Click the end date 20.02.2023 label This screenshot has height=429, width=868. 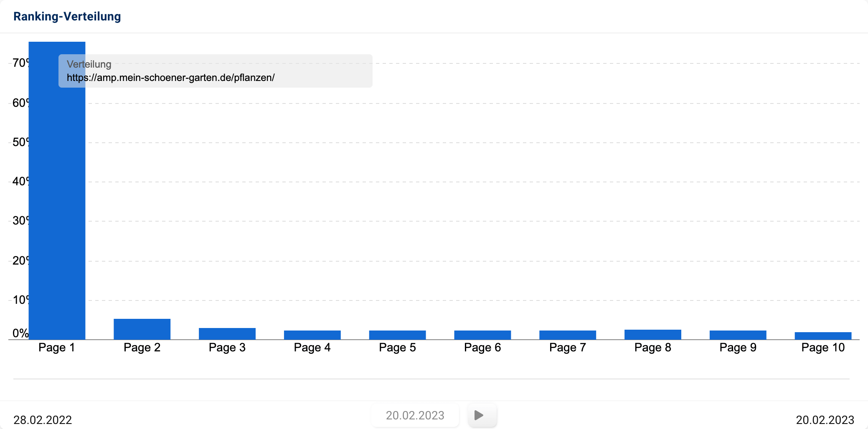825,420
